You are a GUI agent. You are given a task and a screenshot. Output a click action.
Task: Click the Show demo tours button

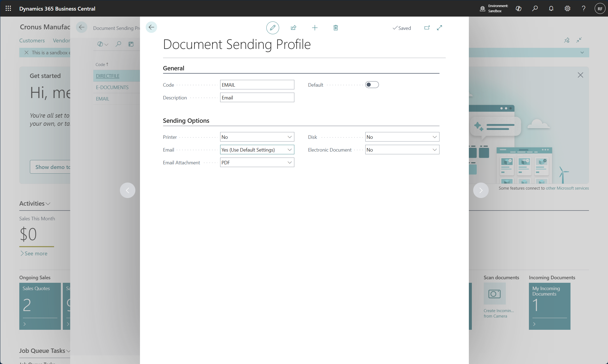click(50, 167)
